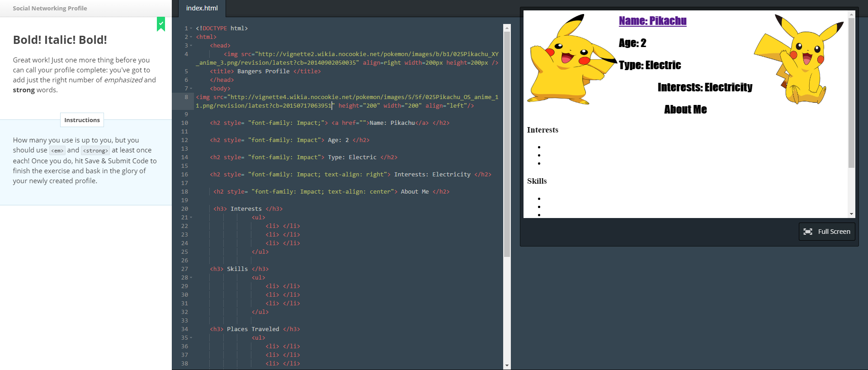Fold the Places Traveled ul on line 35
The height and width of the screenshot is (370, 868).
191,338
